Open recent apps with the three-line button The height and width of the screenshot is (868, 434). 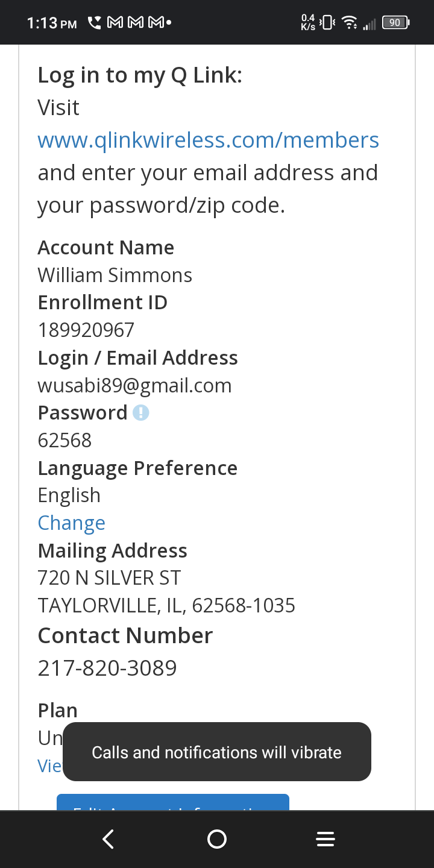pyautogui.click(x=325, y=839)
